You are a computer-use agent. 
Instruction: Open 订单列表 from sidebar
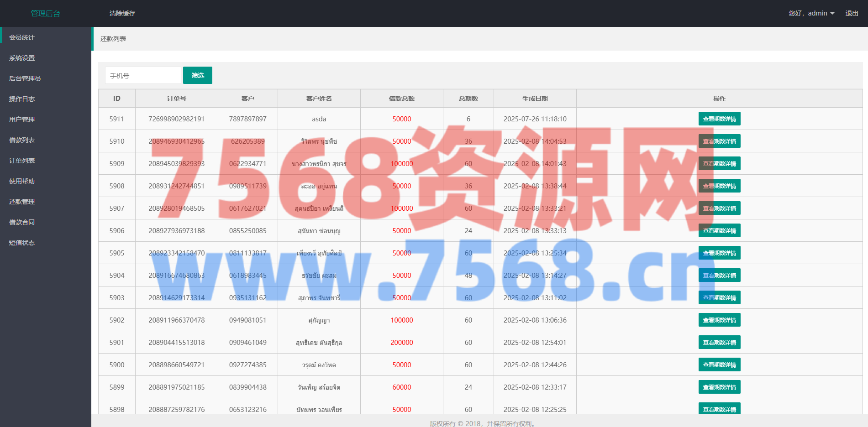(22, 161)
